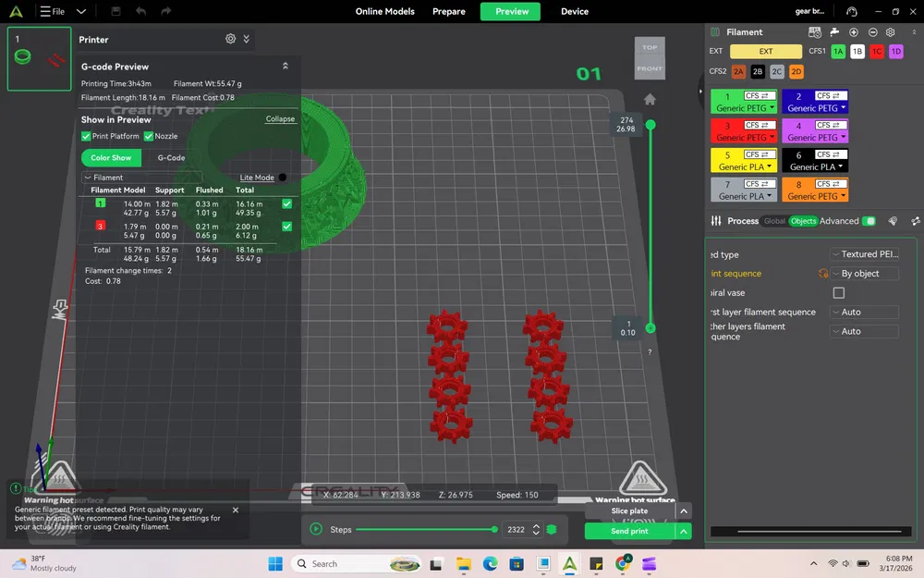
Task: Switch to the Online Models tab
Action: (384, 11)
